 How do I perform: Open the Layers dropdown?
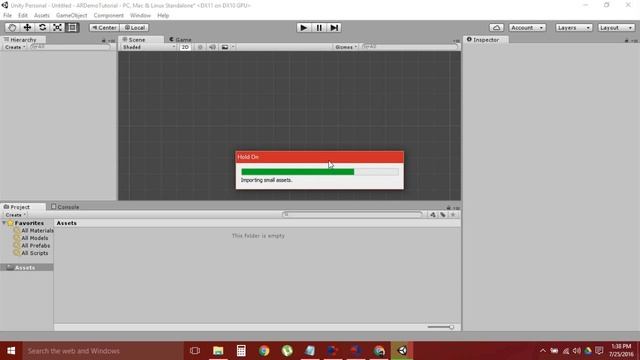573,27
